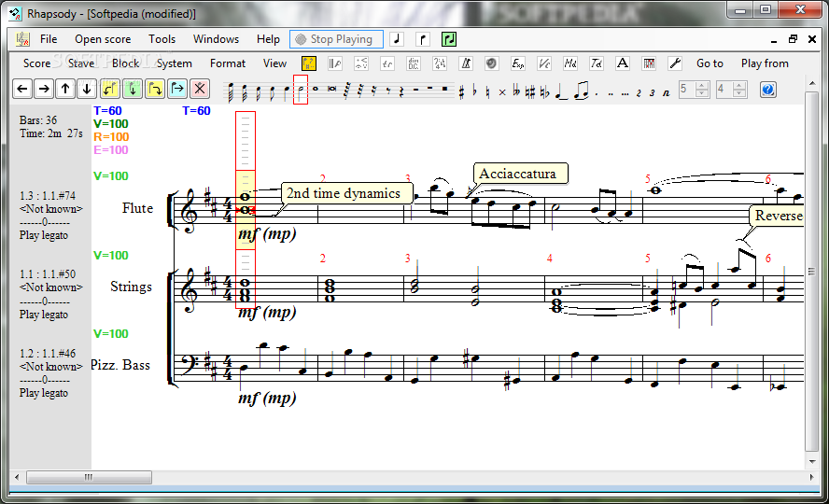Click the Go to button
Image resolution: width=829 pixels, height=504 pixels.
click(x=710, y=63)
